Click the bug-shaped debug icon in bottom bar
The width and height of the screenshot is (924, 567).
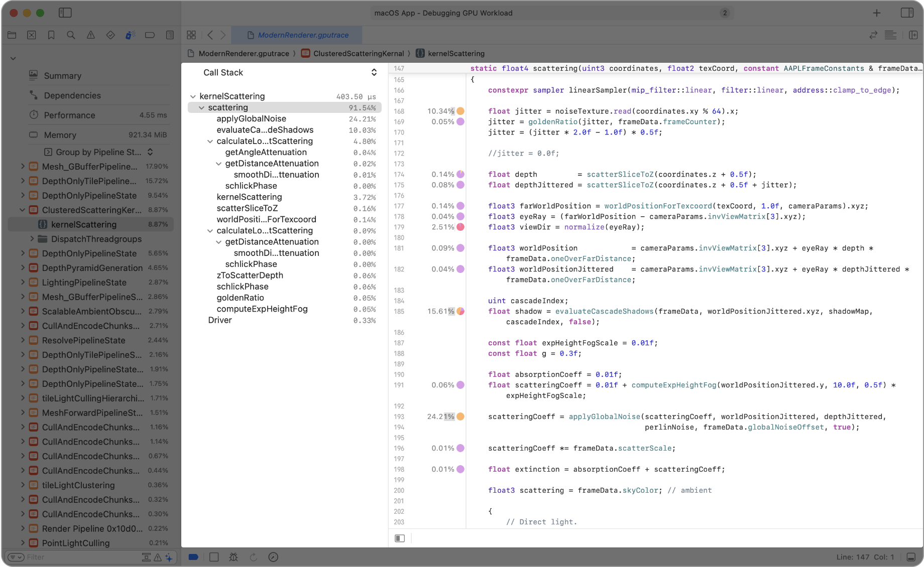[x=234, y=557]
